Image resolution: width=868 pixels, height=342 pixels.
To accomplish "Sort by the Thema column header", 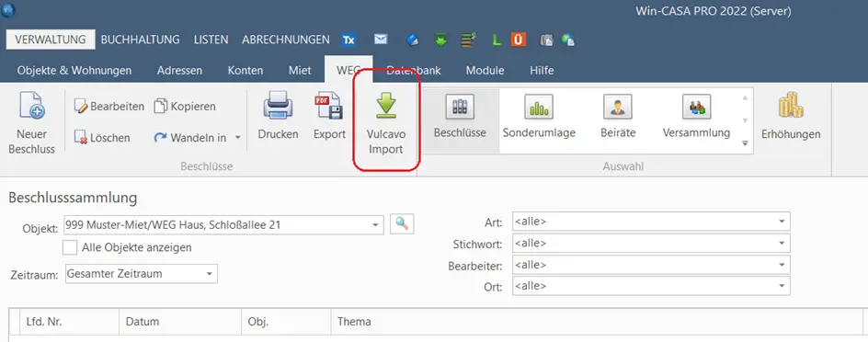I will tap(597, 322).
